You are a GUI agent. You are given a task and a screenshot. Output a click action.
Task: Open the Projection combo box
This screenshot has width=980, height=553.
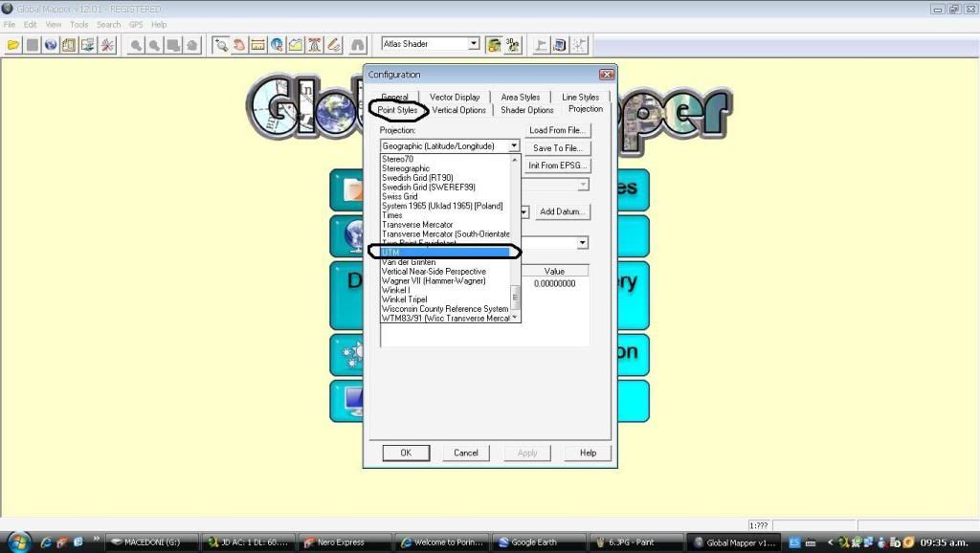tap(450, 145)
